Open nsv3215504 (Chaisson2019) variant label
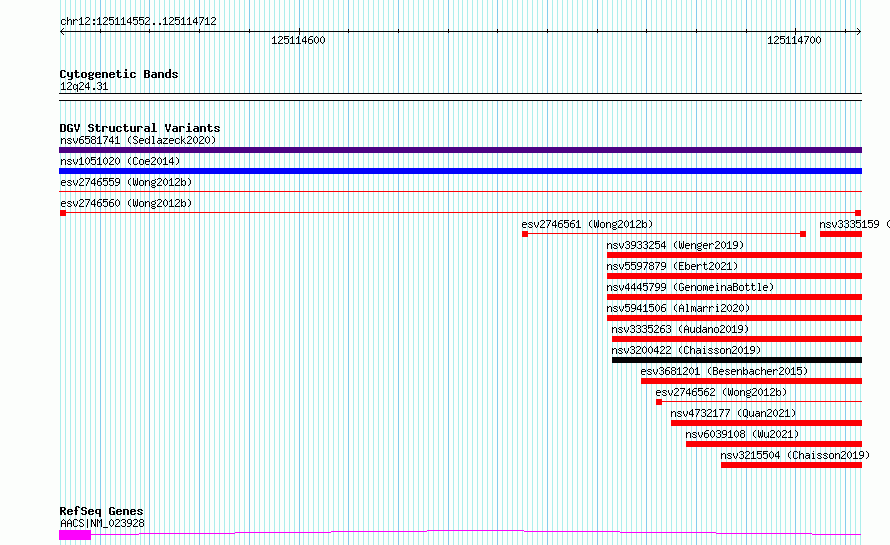 coord(795,455)
